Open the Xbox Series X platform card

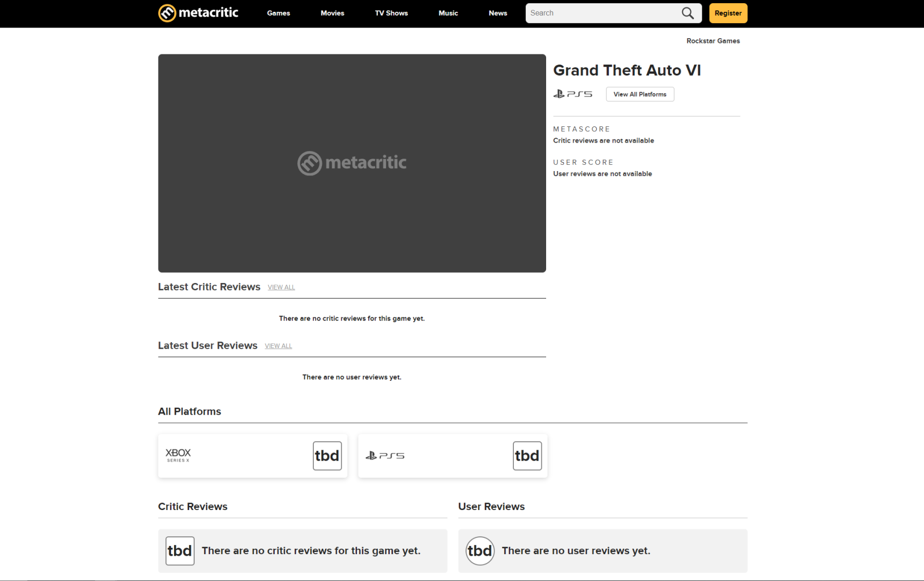pyautogui.click(x=253, y=456)
